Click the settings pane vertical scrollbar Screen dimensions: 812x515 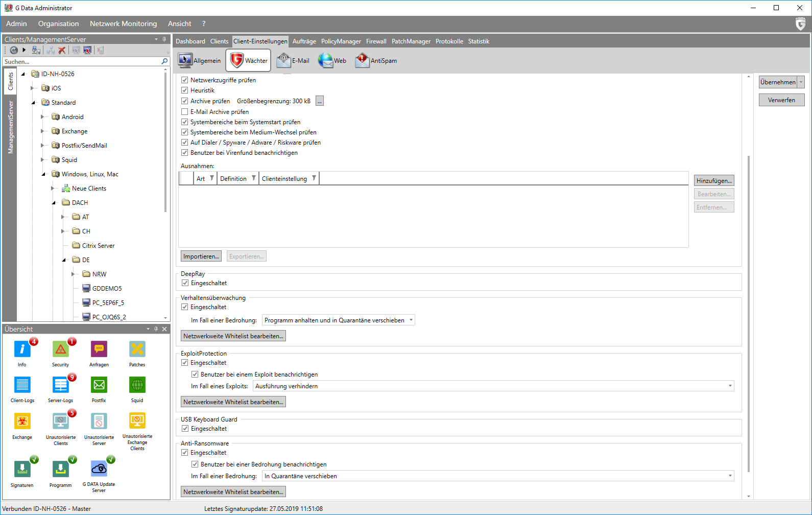tap(749, 314)
